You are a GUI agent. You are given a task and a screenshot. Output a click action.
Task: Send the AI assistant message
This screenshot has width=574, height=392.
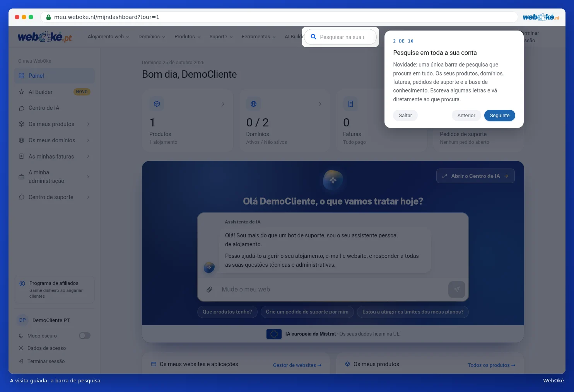[457, 289]
